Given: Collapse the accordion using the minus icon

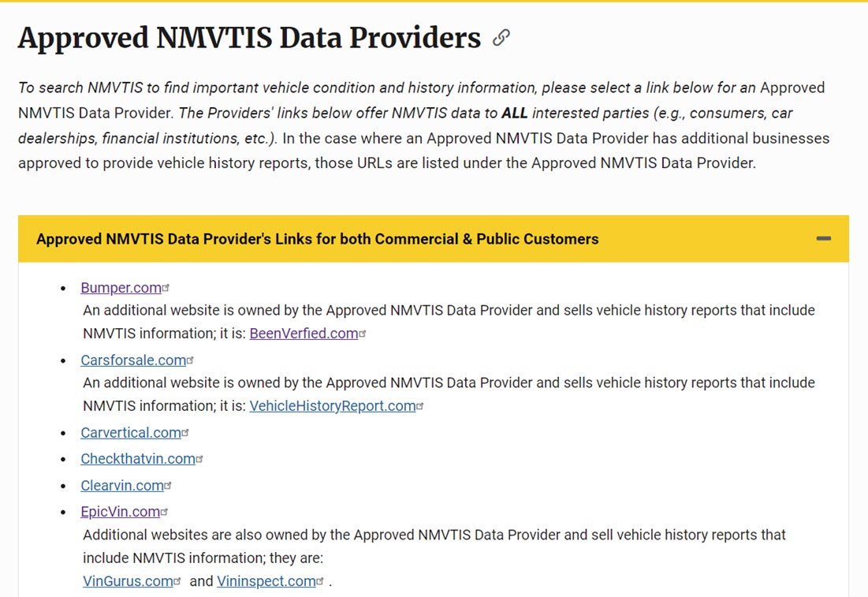Looking at the screenshot, I should pos(824,239).
